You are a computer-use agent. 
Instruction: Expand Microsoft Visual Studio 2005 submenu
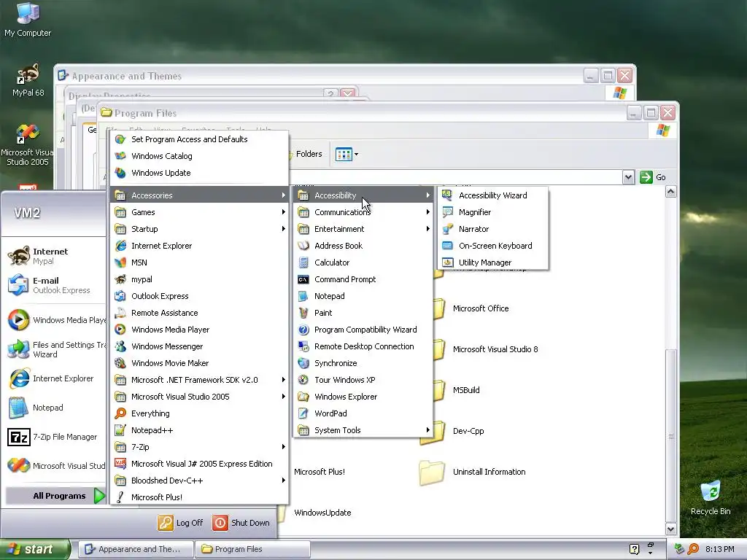click(199, 397)
